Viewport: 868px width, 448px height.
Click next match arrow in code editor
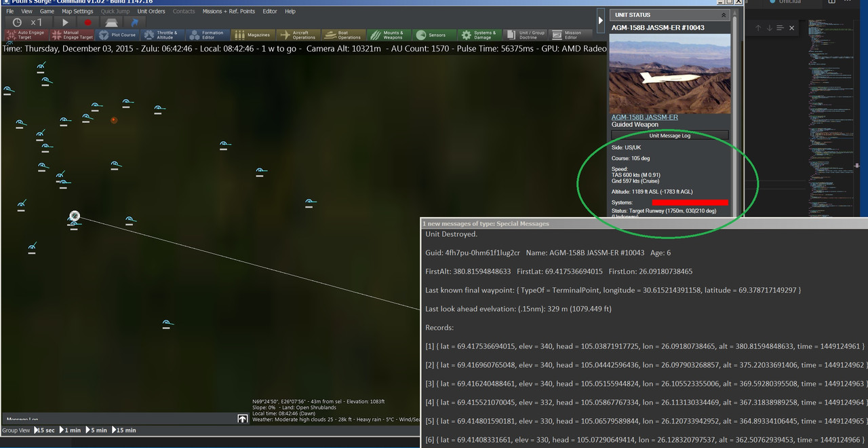click(x=769, y=28)
